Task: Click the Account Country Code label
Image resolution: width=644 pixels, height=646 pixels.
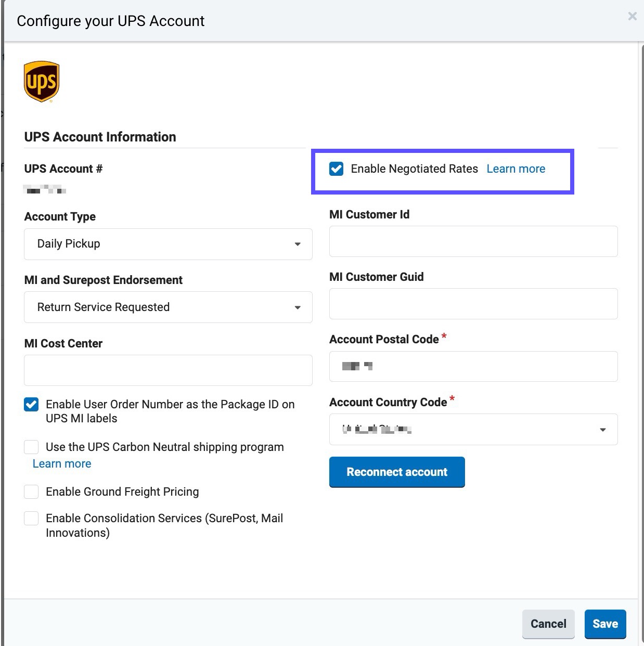Action: (388, 402)
